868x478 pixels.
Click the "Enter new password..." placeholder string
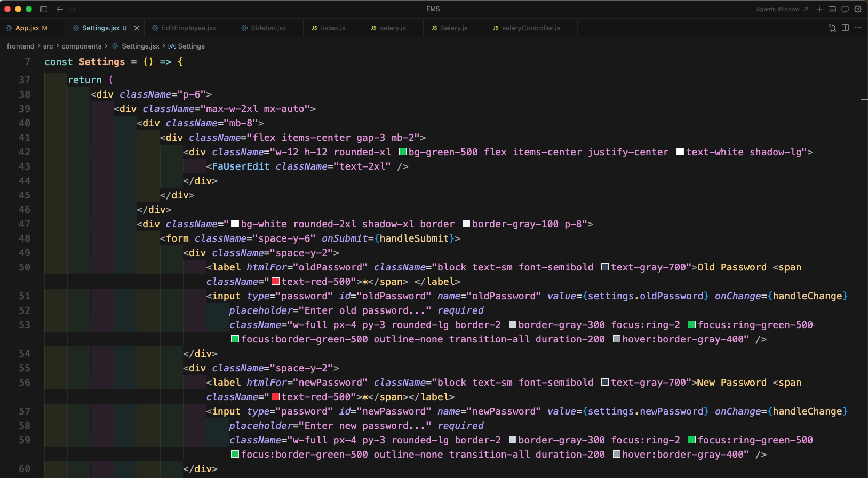(x=365, y=426)
